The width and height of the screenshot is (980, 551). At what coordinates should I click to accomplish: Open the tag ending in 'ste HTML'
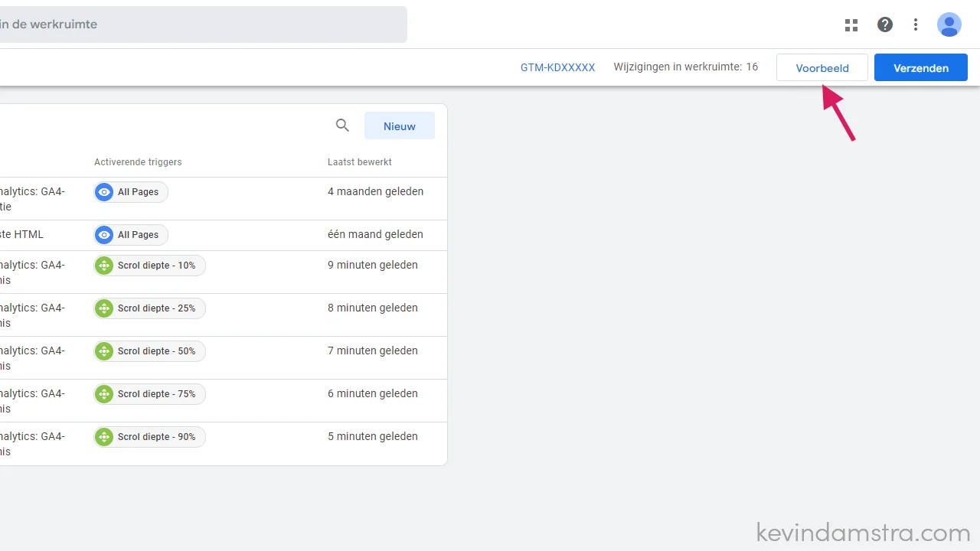(22, 234)
